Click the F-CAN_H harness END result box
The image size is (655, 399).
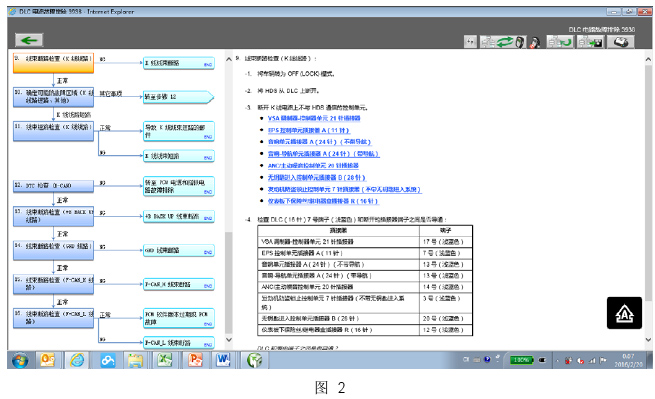179,285
